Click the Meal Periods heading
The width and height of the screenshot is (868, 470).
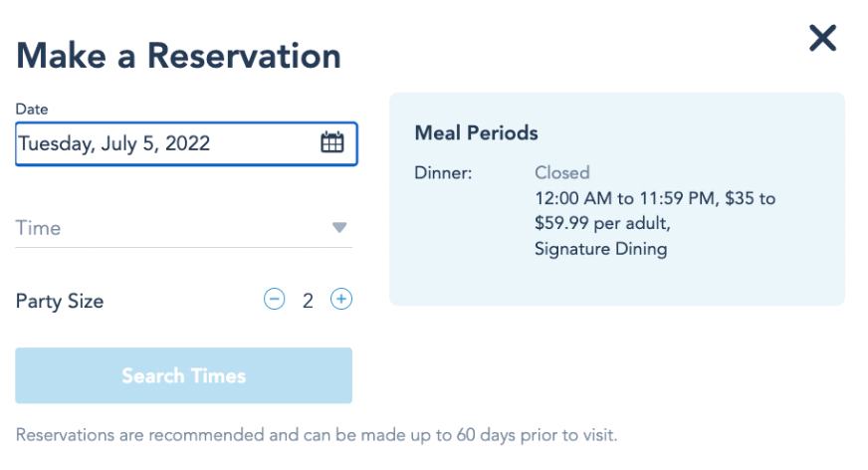coord(476,132)
